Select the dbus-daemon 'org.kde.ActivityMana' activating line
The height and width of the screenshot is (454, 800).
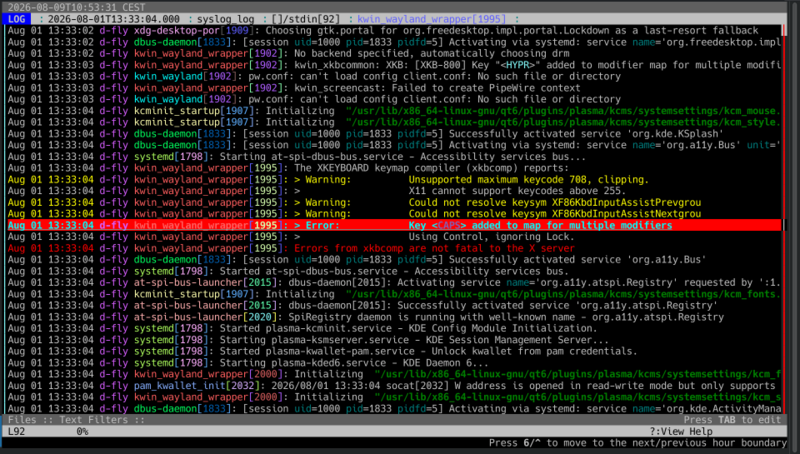[394, 408]
